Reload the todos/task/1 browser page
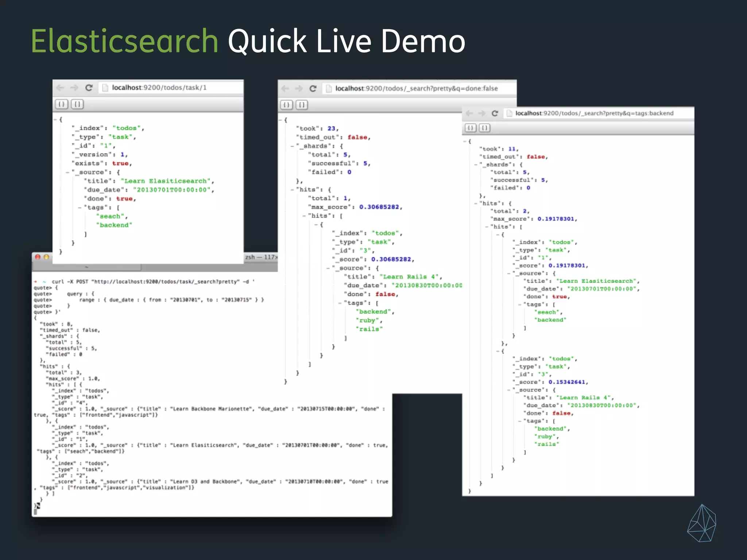Viewport: 747px width, 560px height. point(89,88)
